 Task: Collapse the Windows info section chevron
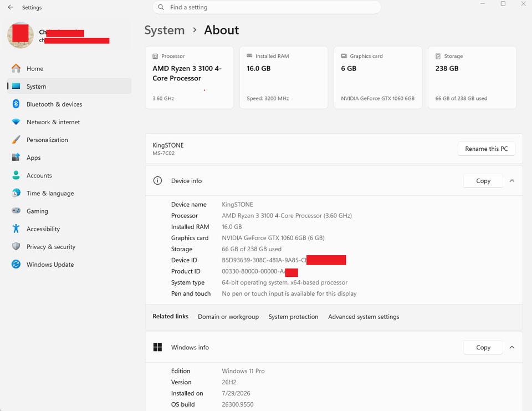coord(512,347)
